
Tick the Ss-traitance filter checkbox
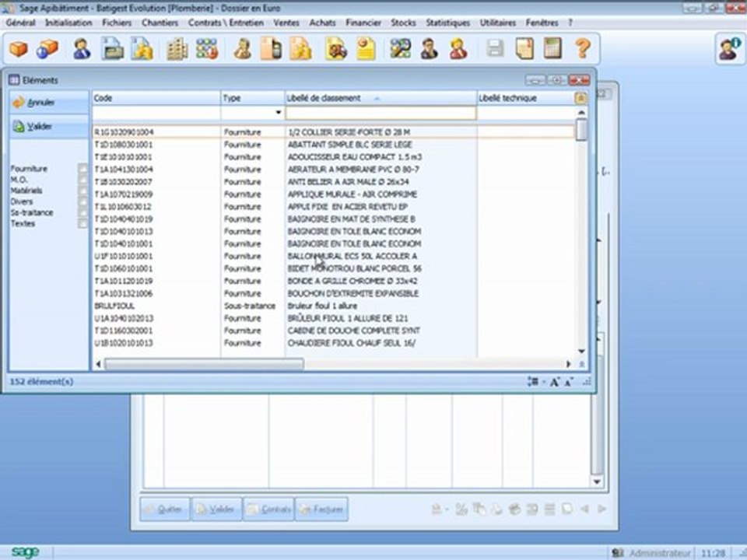tap(82, 212)
